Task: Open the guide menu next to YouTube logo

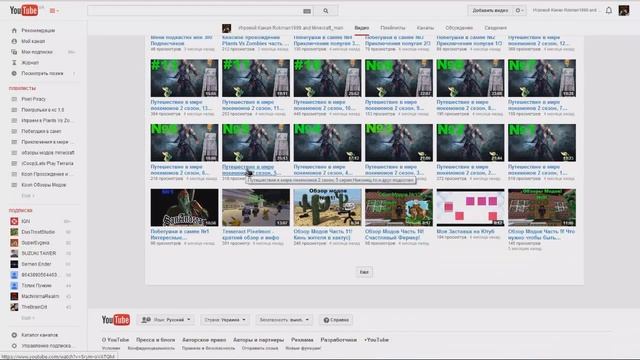Action: click(54, 11)
